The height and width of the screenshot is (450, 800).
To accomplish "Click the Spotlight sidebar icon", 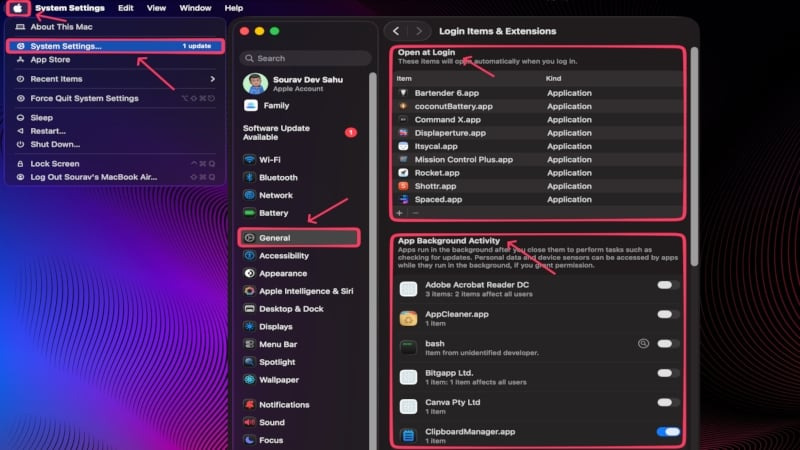I will [249, 362].
